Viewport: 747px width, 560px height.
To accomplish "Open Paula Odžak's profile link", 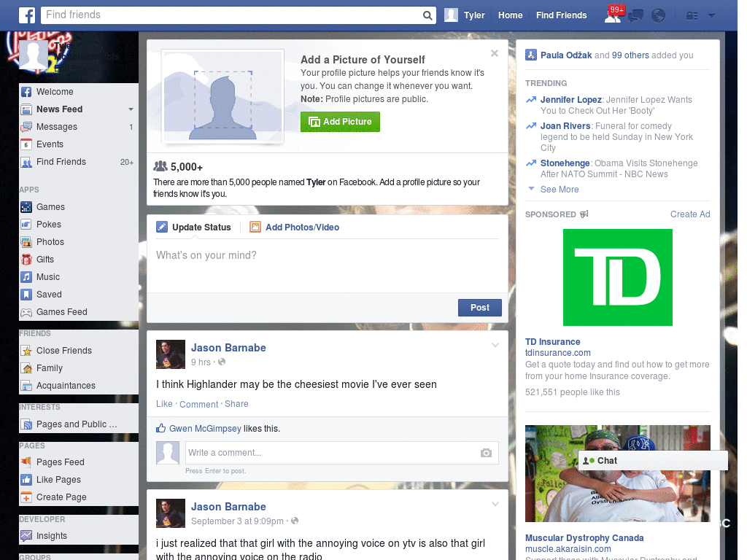I will (566, 55).
